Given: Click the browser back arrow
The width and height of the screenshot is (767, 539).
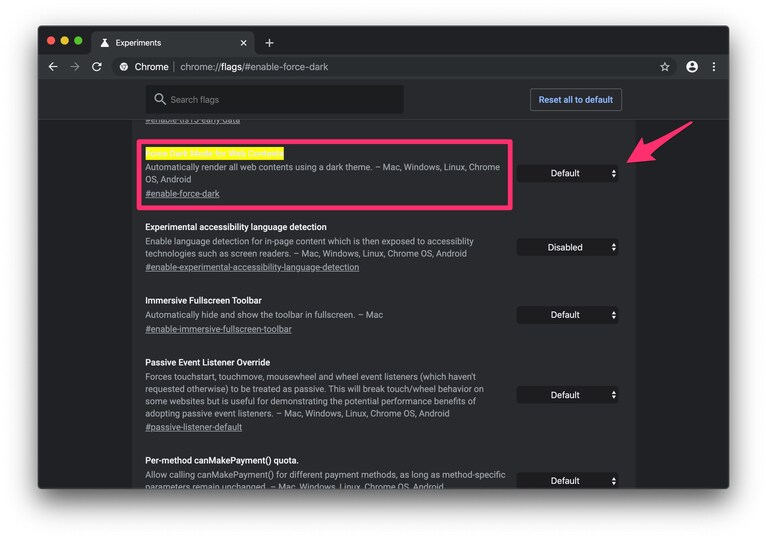Looking at the screenshot, I should click(x=53, y=67).
